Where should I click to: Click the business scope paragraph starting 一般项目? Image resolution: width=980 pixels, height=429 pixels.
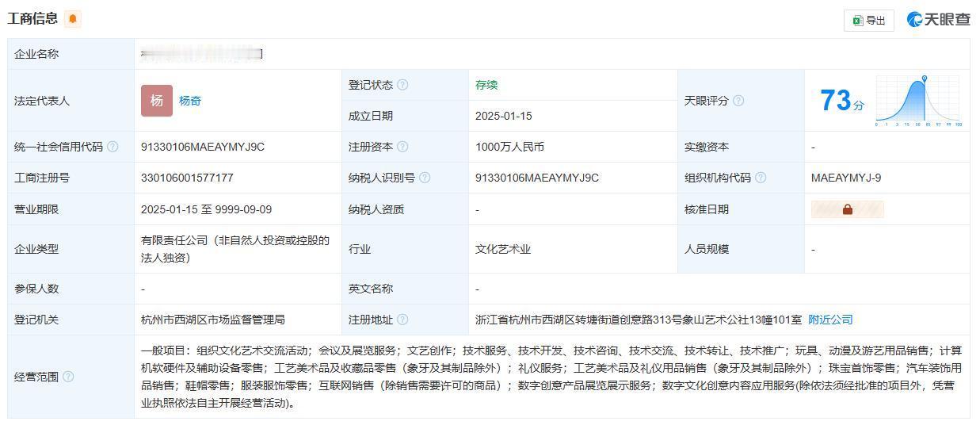pos(551,377)
